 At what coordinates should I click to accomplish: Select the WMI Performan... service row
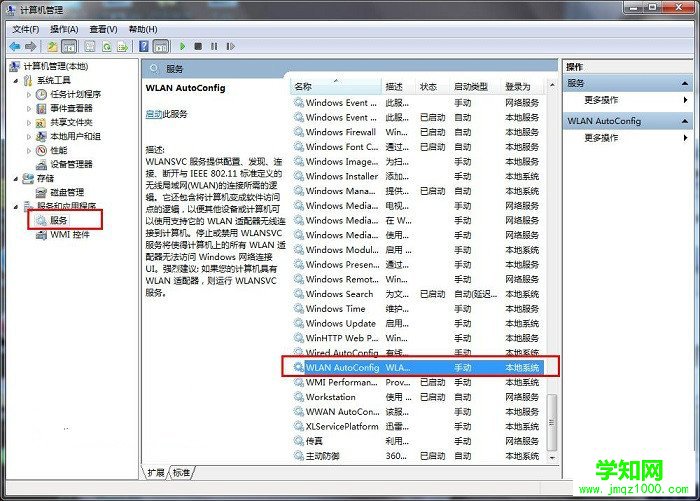418,382
